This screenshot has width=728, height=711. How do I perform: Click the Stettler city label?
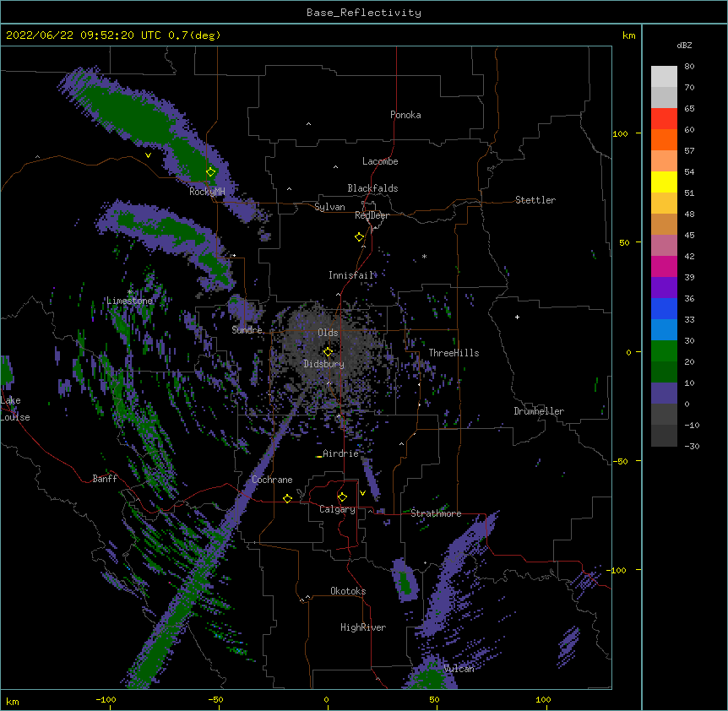click(x=535, y=200)
